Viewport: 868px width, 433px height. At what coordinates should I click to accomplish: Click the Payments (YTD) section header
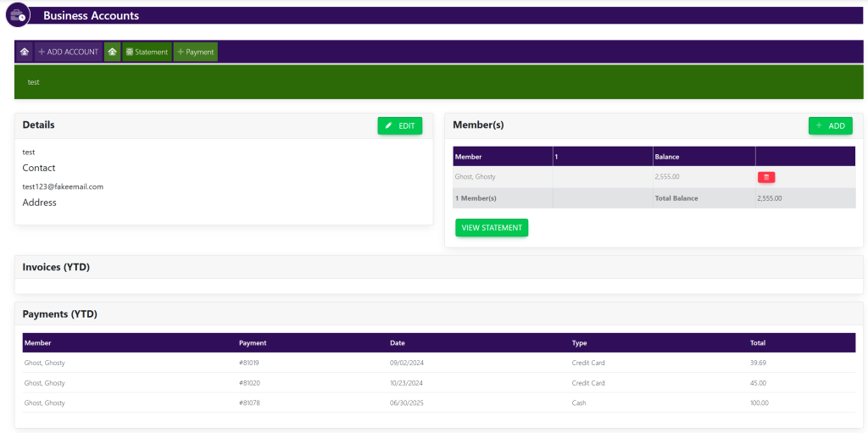59,314
